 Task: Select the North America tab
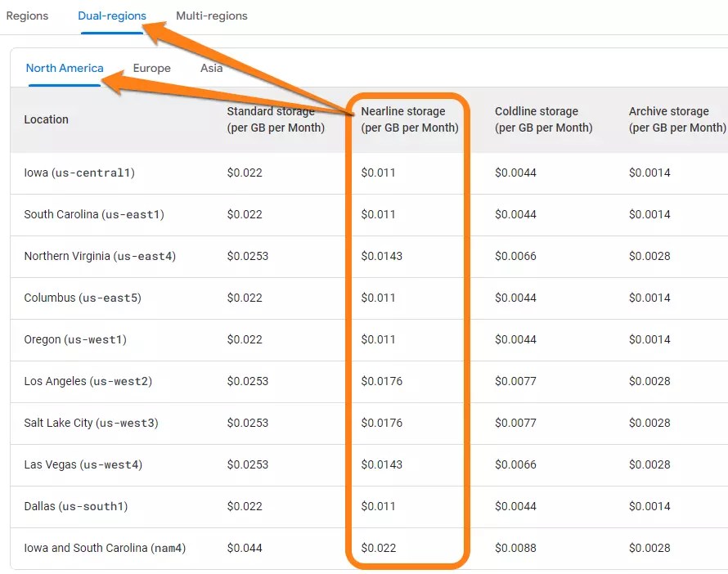tap(65, 68)
